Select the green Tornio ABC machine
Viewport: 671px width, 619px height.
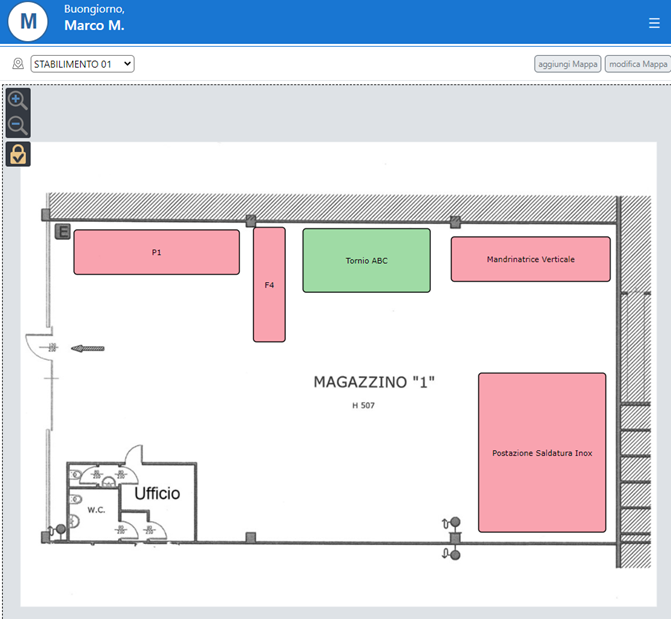click(x=366, y=260)
